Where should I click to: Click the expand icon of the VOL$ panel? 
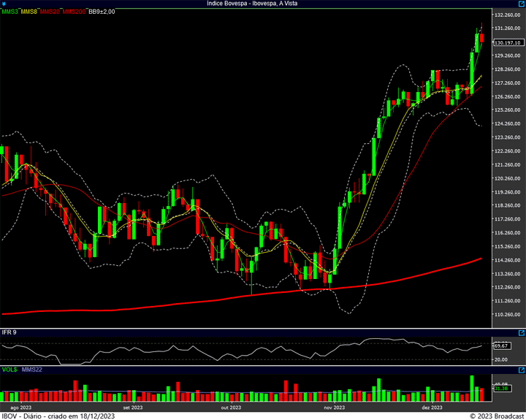(520, 370)
